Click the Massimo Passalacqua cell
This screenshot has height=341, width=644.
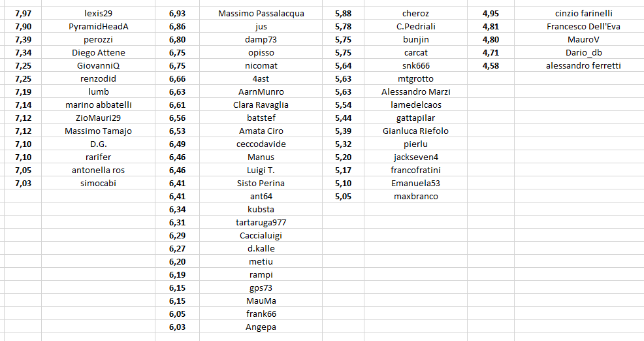(261, 13)
